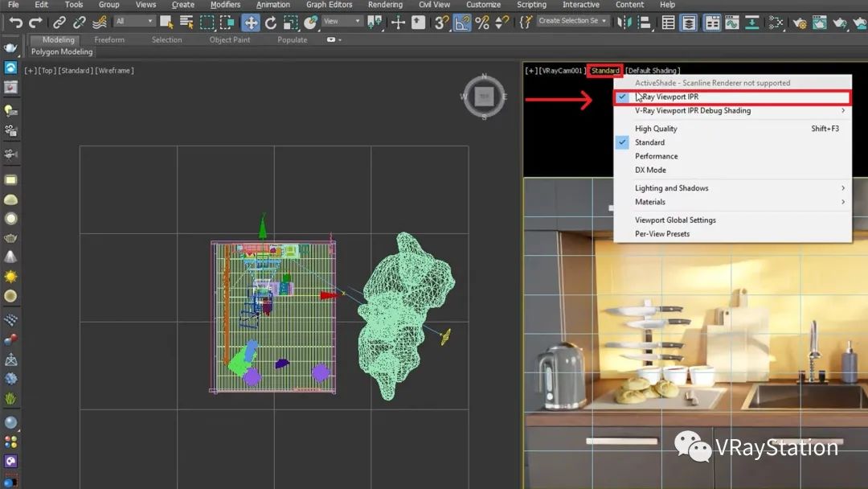
Task: Select the Move transform tool
Action: tap(251, 22)
